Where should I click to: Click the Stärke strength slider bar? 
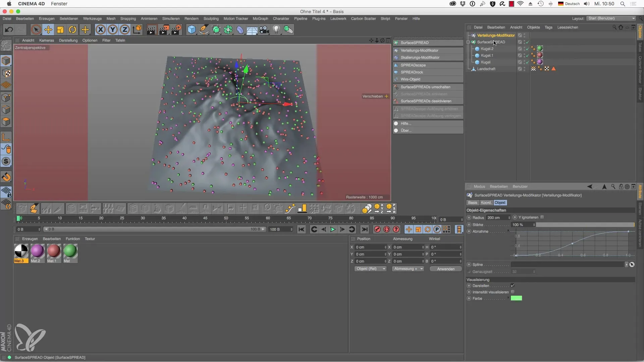click(585, 225)
